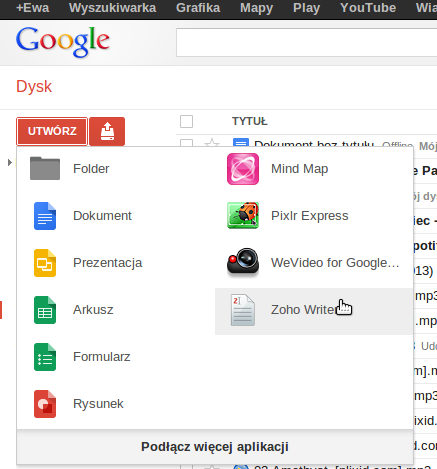Click the Pixlr Express ladybug icon
The height and width of the screenshot is (469, 437).
click(243, 215)
